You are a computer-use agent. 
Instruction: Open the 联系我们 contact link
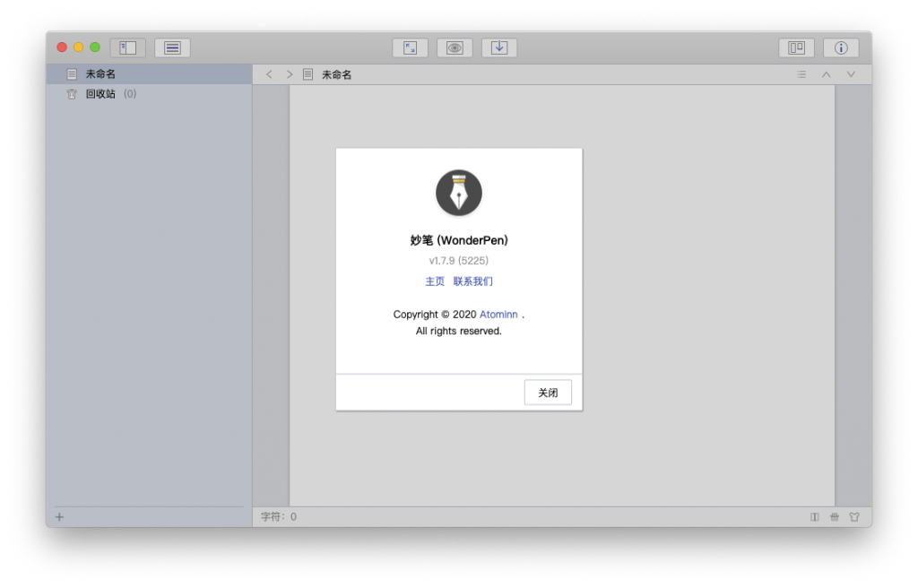pyautogui.click(x=472, y=281)
